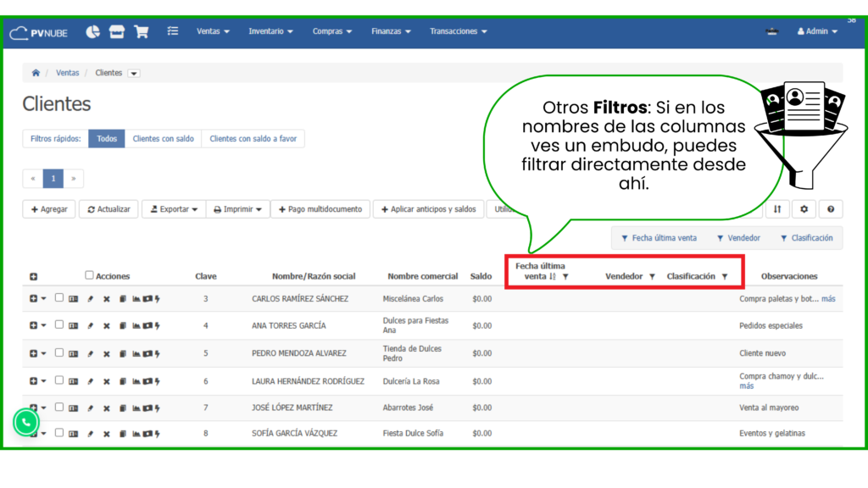Open the pie chart dashboard icon
This screenshot has width=868, height=488.
pos(92,31)
